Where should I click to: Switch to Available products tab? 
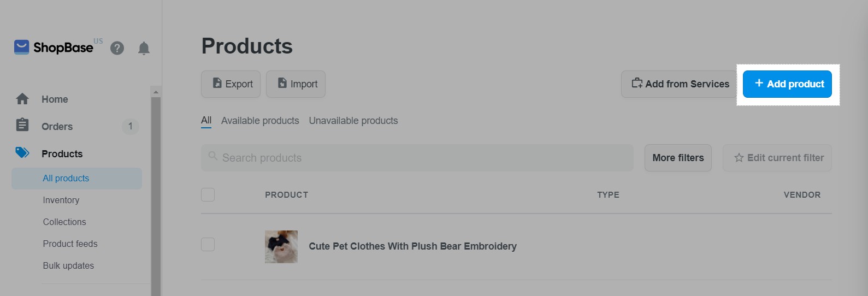point(260,121)
